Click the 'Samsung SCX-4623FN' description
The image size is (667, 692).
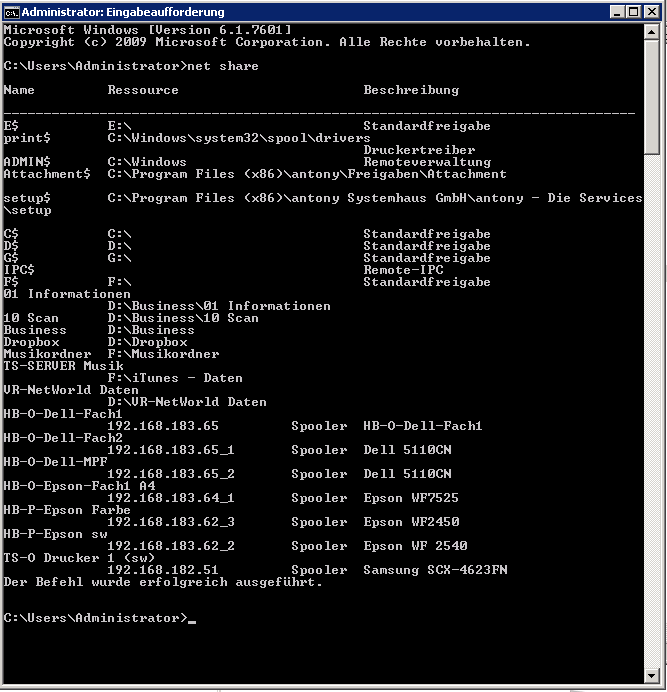click(435, 570)
